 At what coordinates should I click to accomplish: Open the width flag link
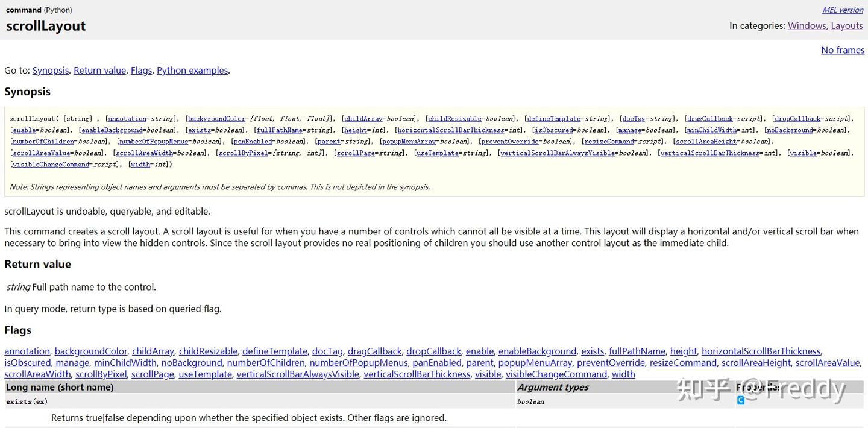pos(623,374)
